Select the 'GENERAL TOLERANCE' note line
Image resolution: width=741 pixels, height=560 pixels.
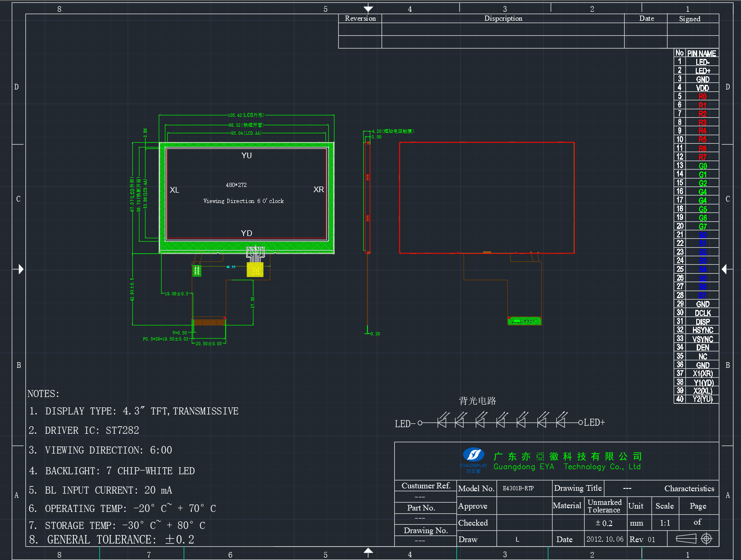[112, 540]
